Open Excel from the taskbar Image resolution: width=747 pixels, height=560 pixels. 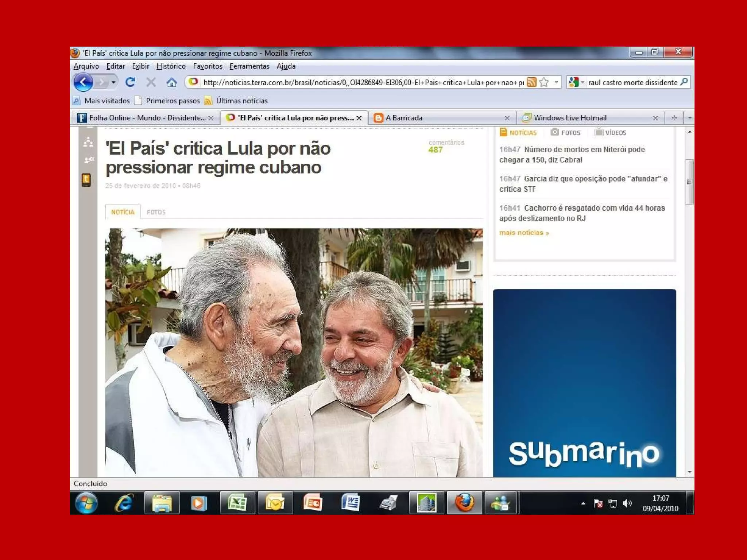point(237,503)
